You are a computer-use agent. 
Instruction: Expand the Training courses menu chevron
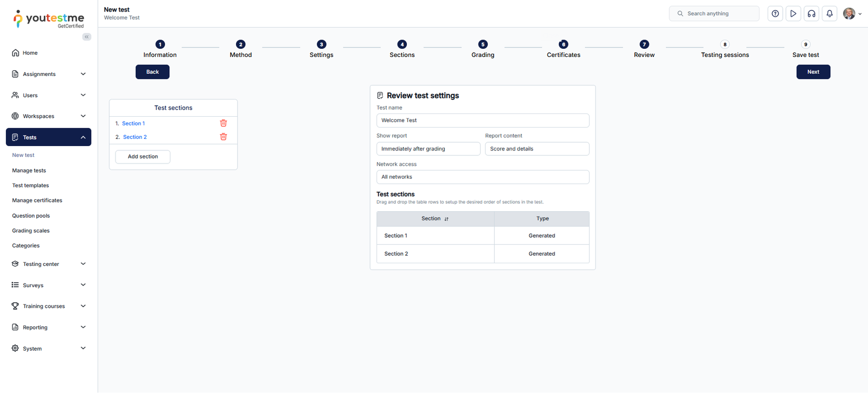[83, 306]
